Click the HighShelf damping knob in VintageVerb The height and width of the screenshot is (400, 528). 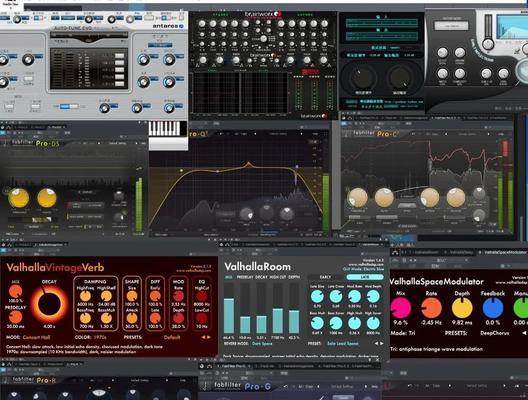tap(106, 296)
